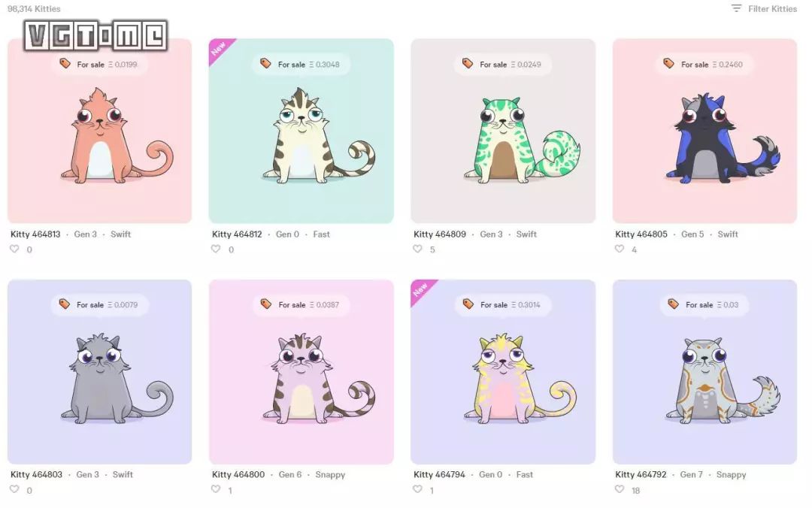The image size is (812, 508).
Task: Click For sale 0.03 price badge
Action: pos(704,304)
